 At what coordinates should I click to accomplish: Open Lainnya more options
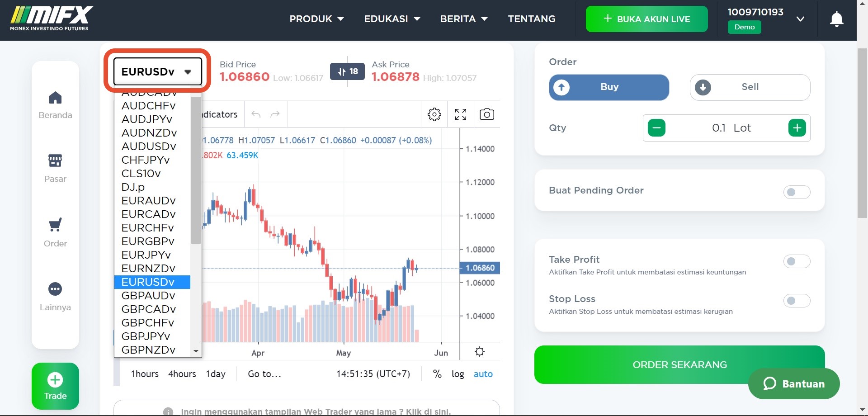click(55, 297)
